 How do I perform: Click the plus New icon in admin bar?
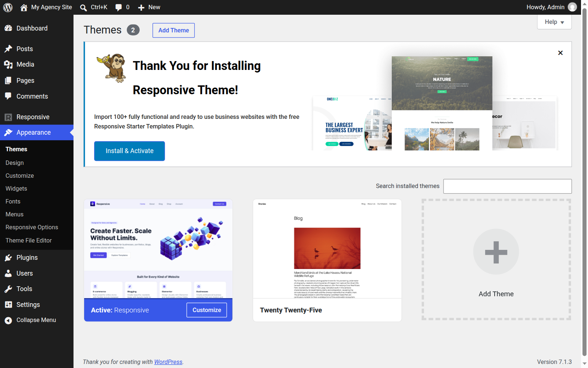(141, 7)
